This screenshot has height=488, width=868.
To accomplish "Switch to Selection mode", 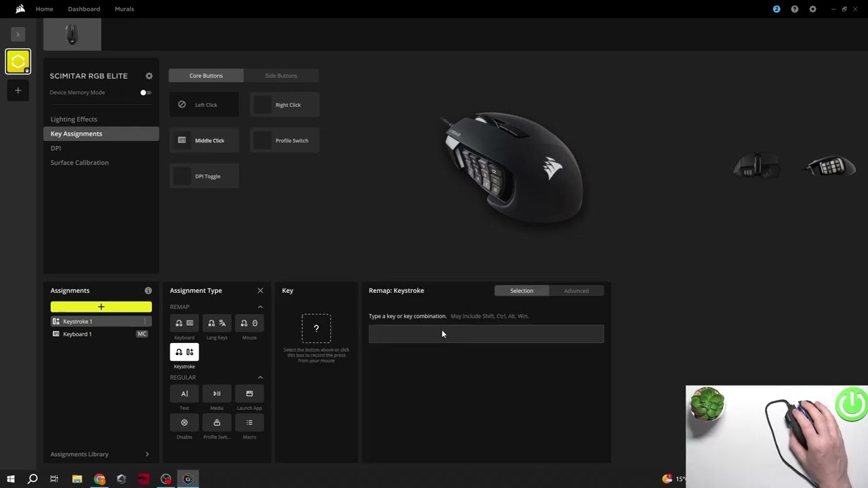I will [x=521, y=291].
